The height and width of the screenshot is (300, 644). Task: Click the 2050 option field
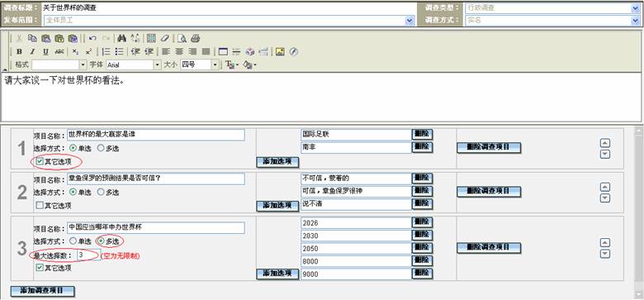pyautogui.click(x=356, y=249)
